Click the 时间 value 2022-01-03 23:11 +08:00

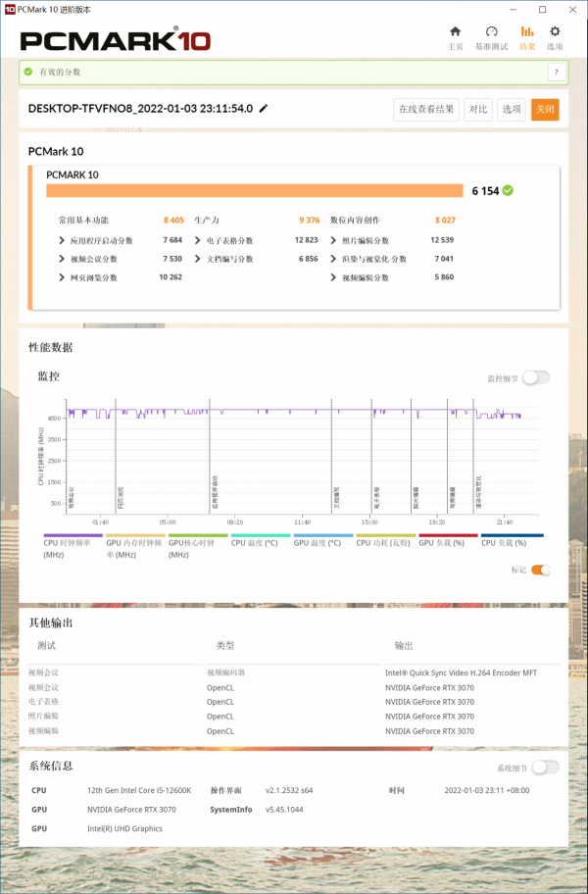click(487, 790)
